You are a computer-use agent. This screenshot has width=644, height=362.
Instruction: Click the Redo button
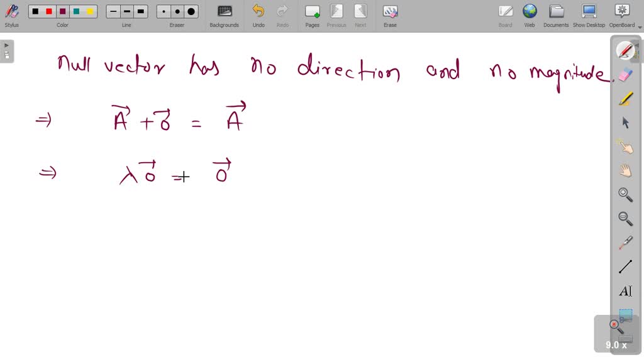pyautogui.click(x=282, y=16)
